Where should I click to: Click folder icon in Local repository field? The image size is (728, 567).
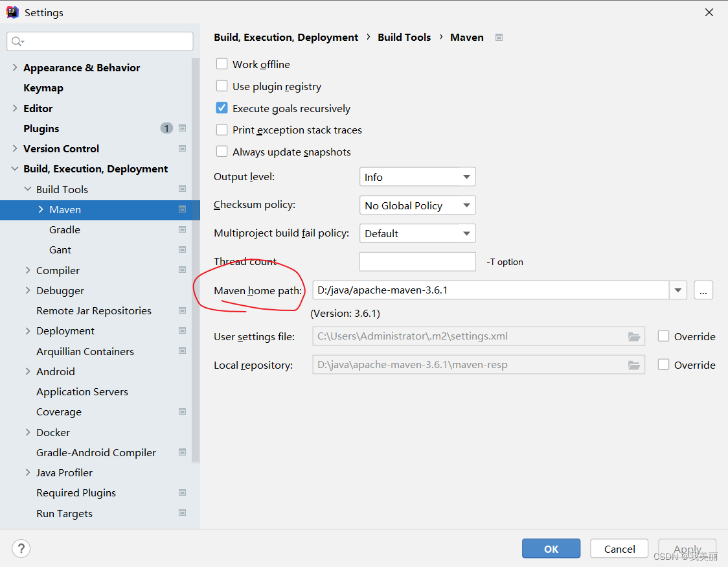pyautogui.click(x=634, y=365)
